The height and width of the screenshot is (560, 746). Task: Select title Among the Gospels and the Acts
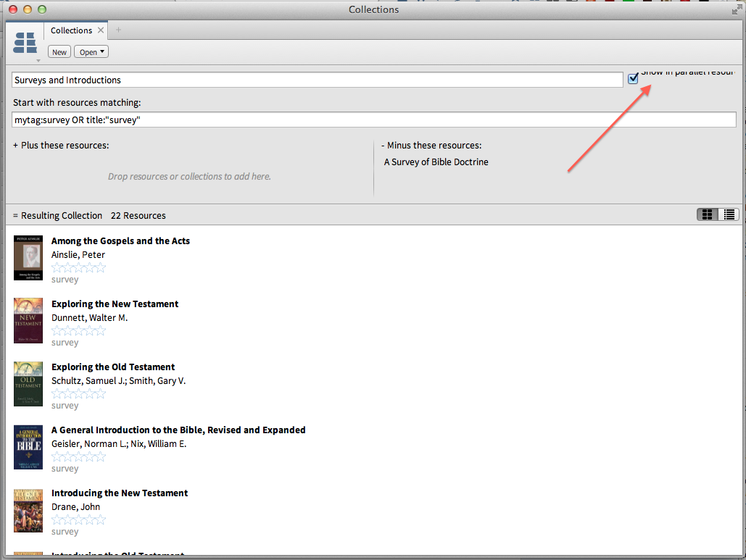coord(120,241)
